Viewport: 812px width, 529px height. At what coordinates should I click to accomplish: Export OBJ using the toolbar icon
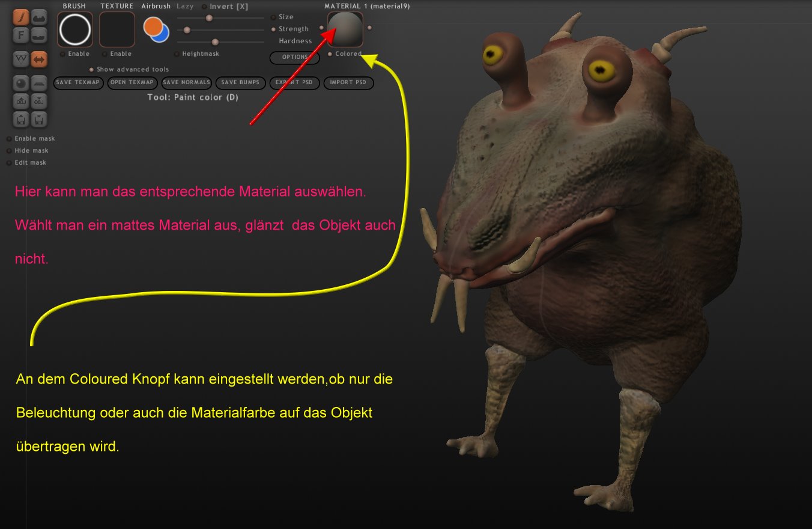click(x=39, y=101)
